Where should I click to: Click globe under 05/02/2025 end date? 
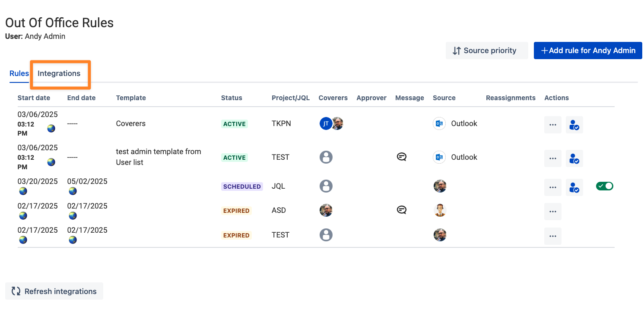tap(73, 191)
